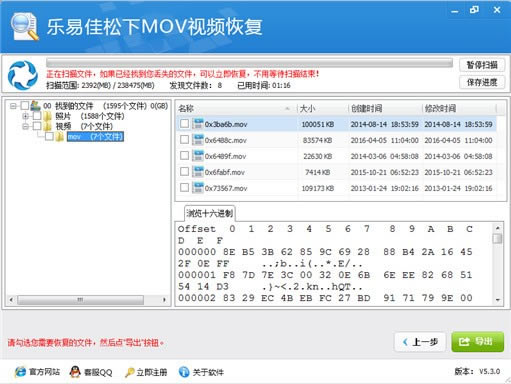
Task: Click the 照片 folder icon in tree
Action: tap(48, 116)
